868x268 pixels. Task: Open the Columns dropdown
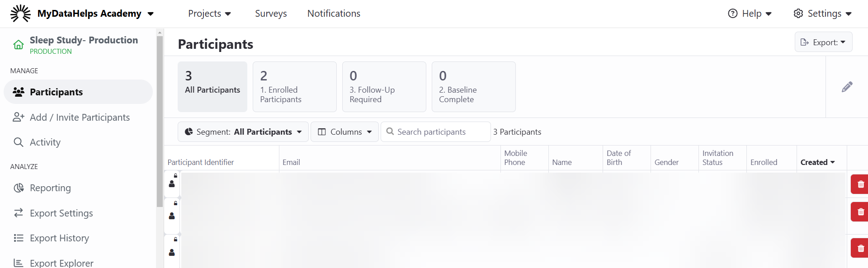click(x=344, y=132)
